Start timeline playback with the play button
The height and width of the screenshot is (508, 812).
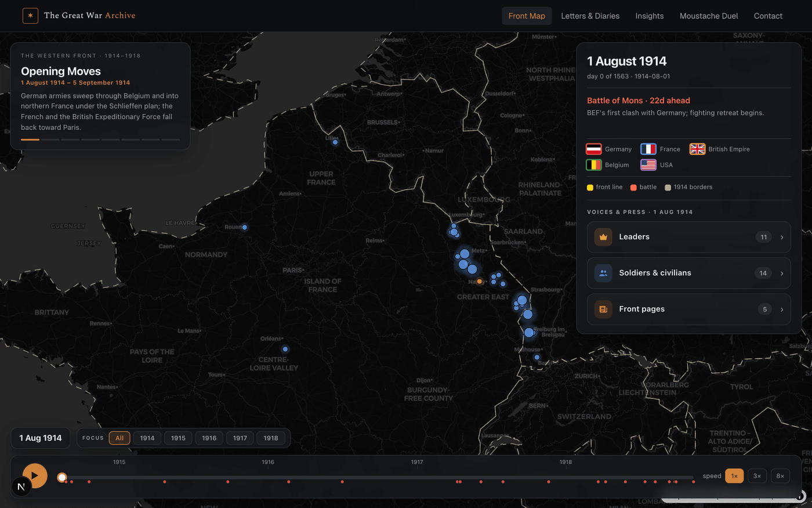click(x=35, y=475)
